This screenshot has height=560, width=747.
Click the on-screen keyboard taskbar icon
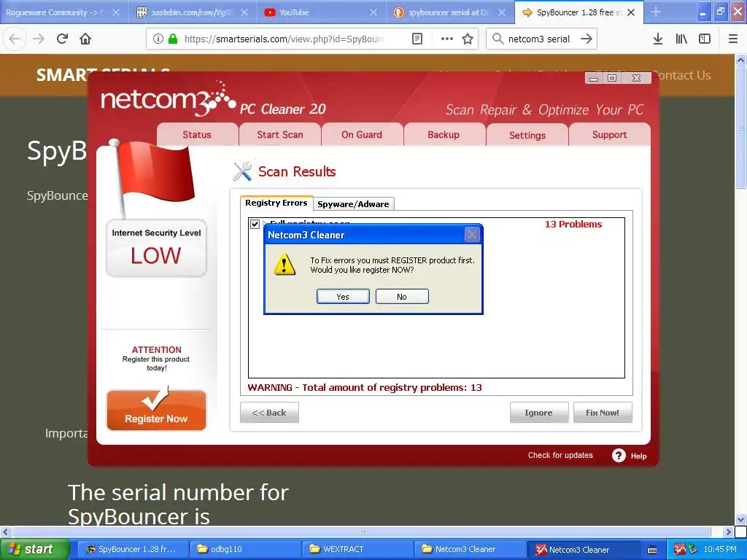653,550
